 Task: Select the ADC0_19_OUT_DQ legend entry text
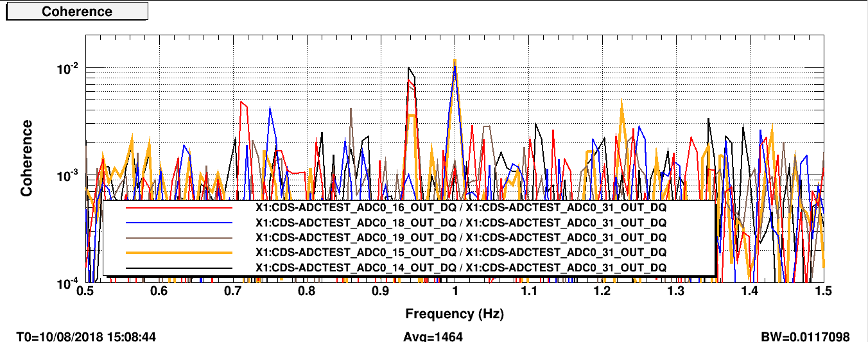(x=460, y=237)
